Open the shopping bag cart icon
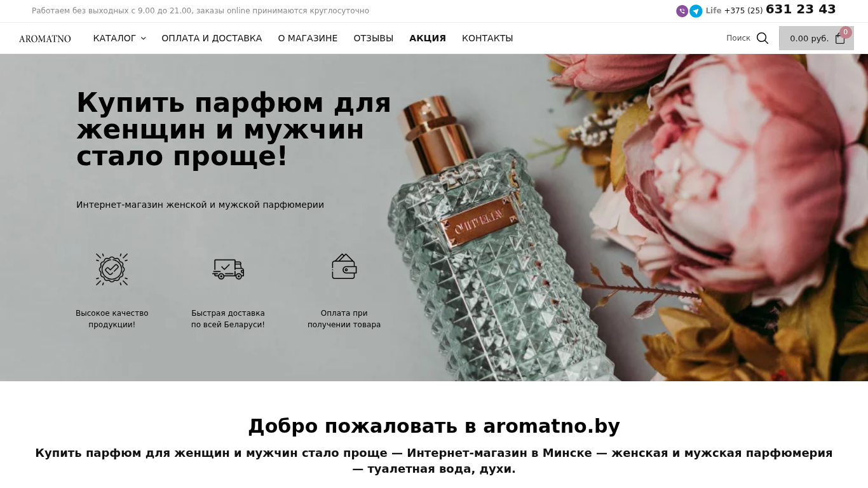 point(840,38)
